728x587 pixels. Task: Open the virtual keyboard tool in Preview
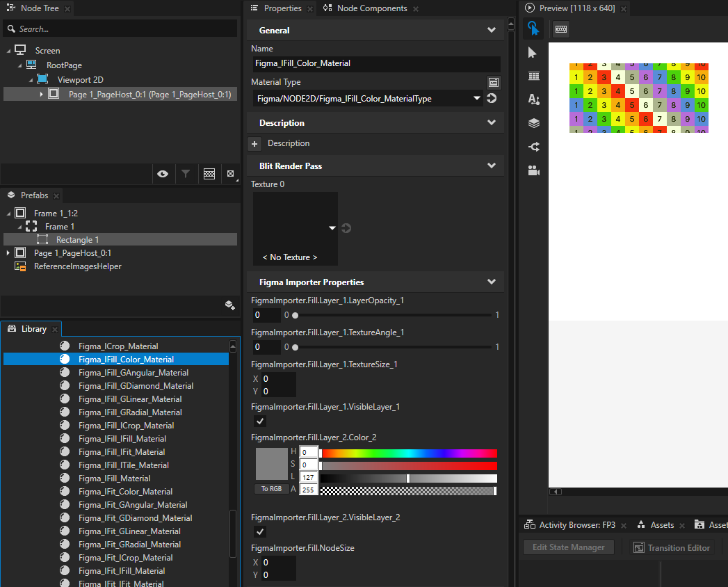560,29
